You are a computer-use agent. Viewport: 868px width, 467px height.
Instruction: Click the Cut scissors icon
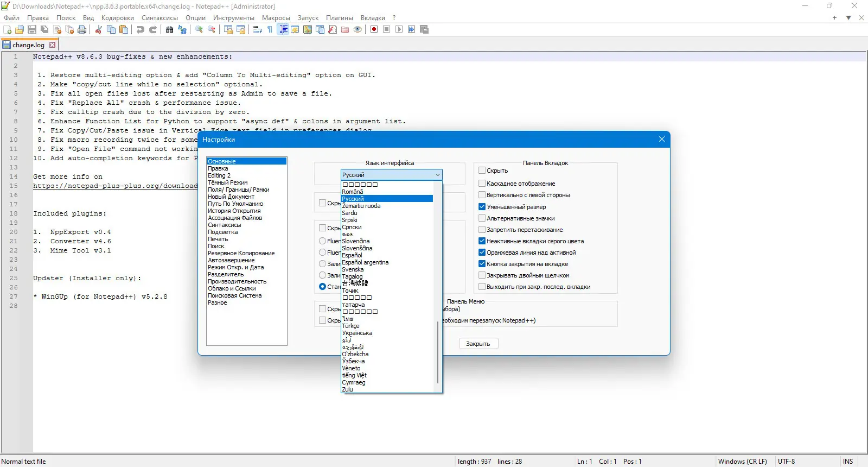99,29
